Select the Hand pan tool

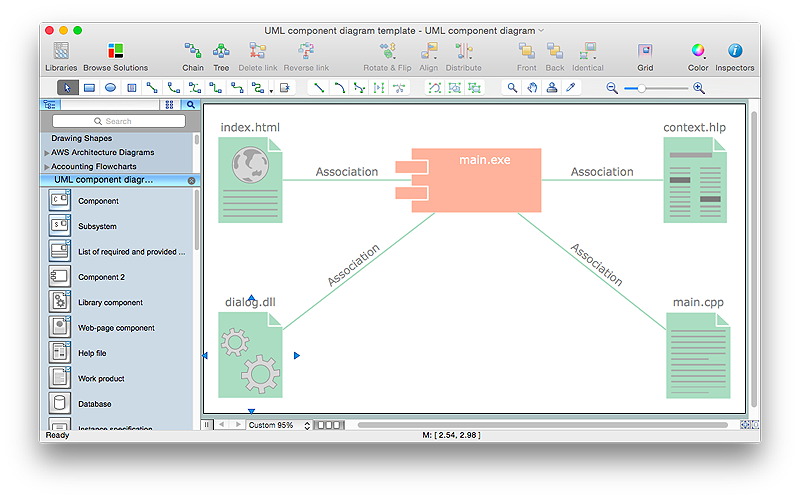click(x=532, y=88)
